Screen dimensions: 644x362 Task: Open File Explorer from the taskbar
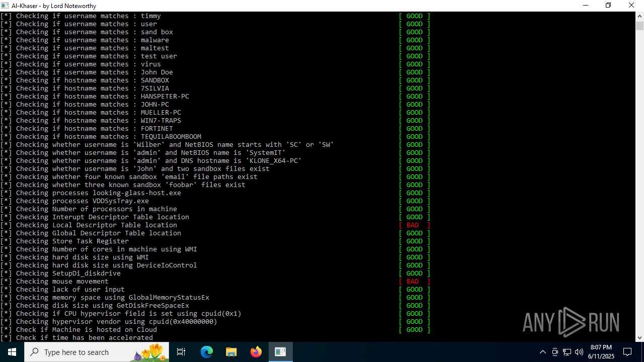coord(231,352)
